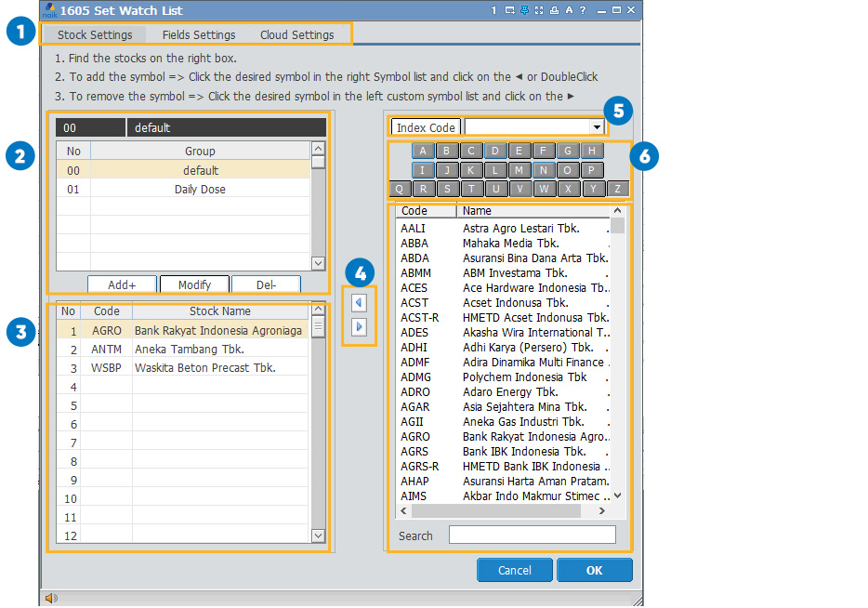Click the font size 'A' icon

point(569,10)
